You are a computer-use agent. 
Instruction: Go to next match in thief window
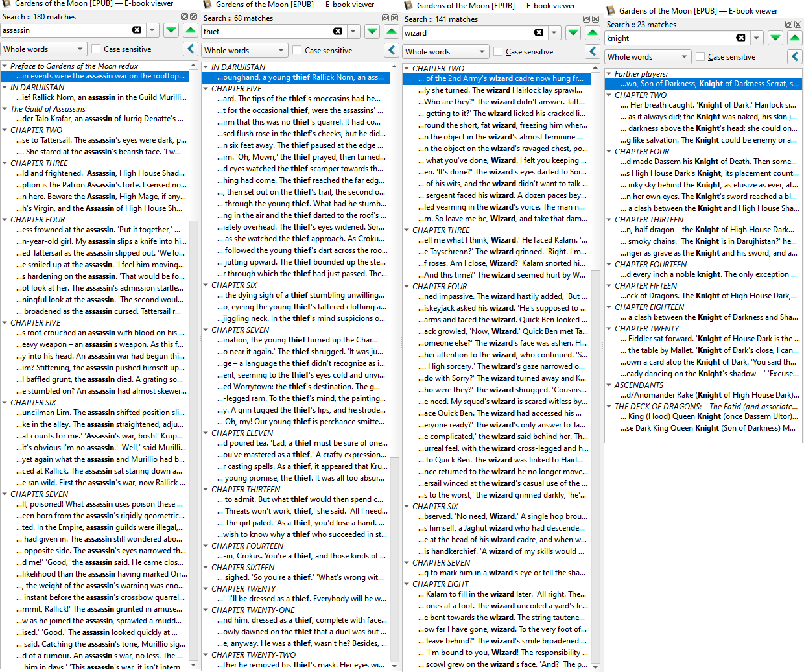[372, 31]
